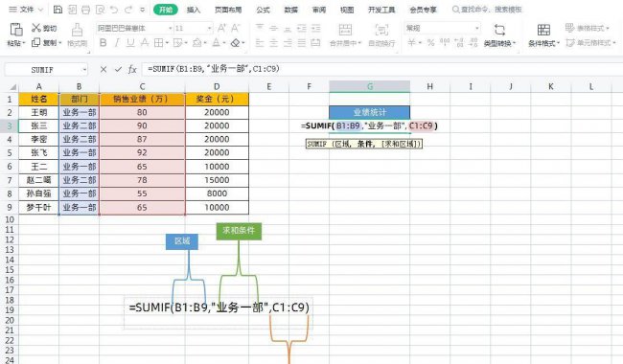
Task: Select column G header
Action: 370,86
